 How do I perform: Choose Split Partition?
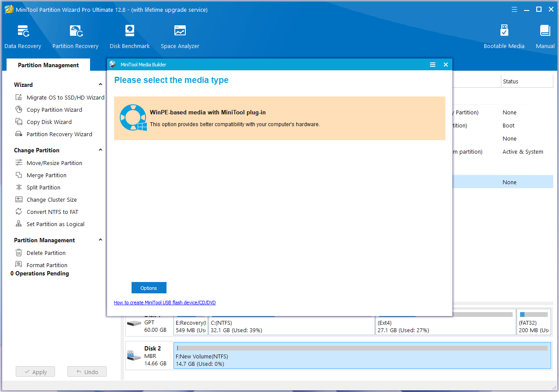coord(38,187)
